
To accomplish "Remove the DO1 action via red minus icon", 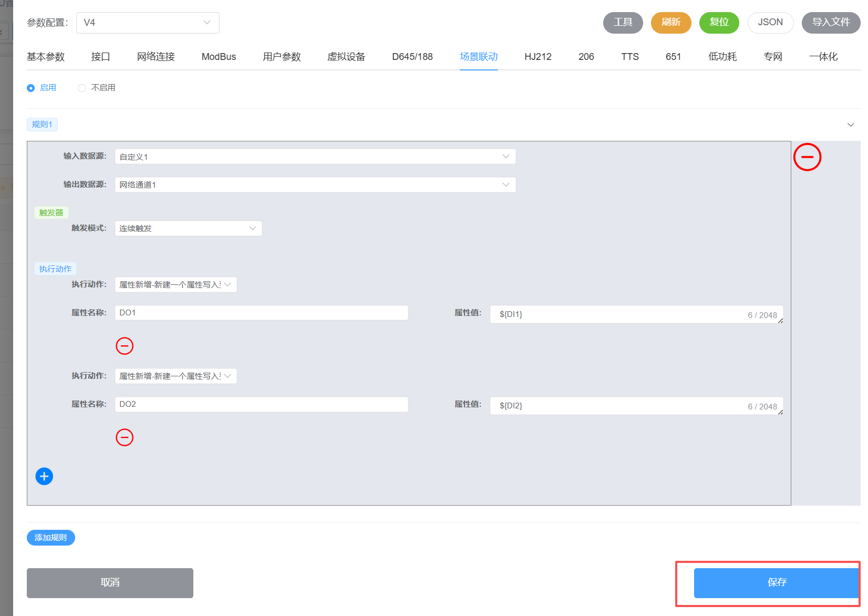I will (125, 346).
